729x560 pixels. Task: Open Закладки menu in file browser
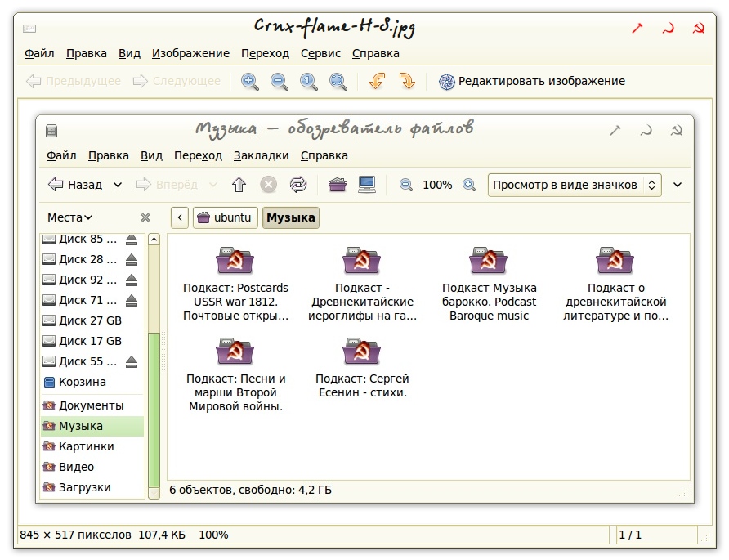[x=261, y=155]
